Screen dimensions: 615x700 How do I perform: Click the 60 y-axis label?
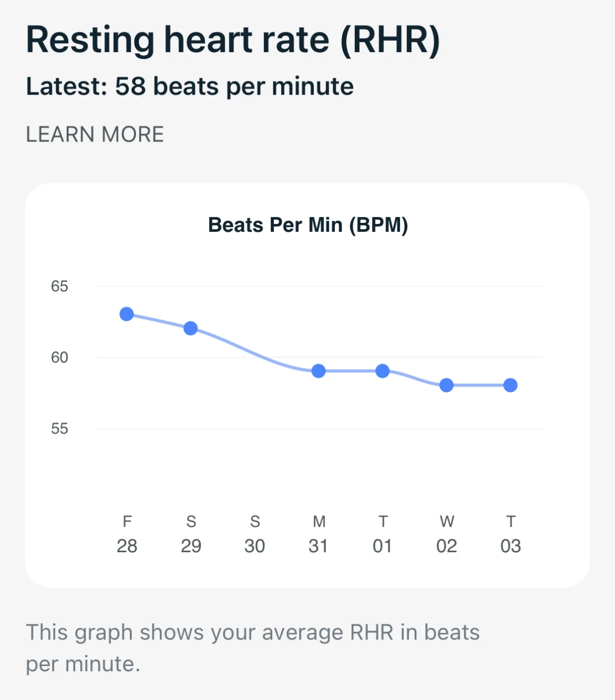59,358
